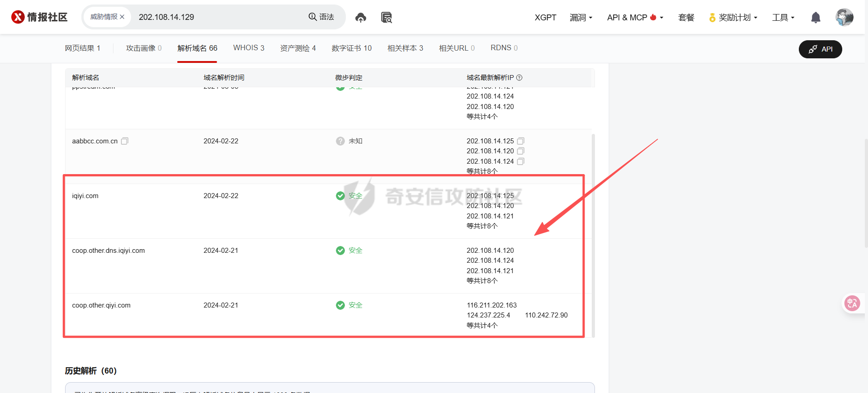This screenshot has height=393, width=868.
Task: Remove the 威胁情报 search filter tag
Action: (122, 17)
